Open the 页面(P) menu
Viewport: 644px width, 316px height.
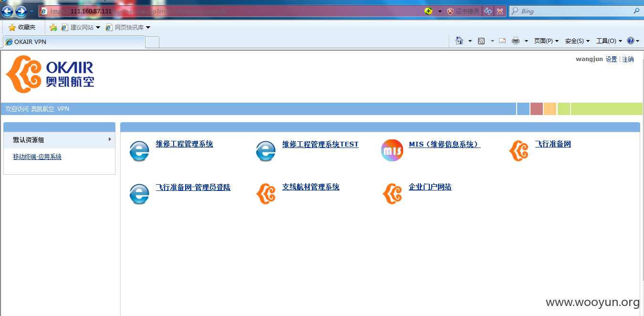[x=546, y=41]
